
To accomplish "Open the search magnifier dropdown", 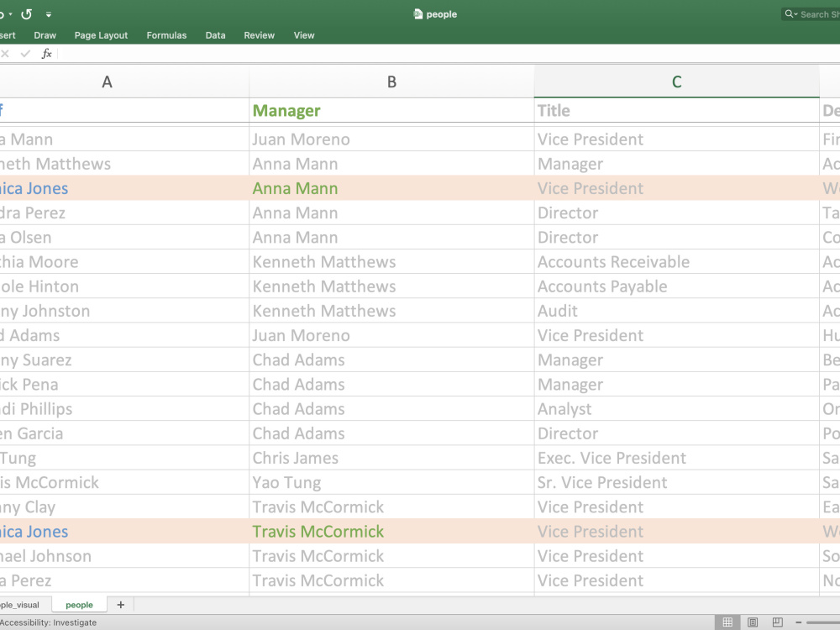I will pos(791,14).
